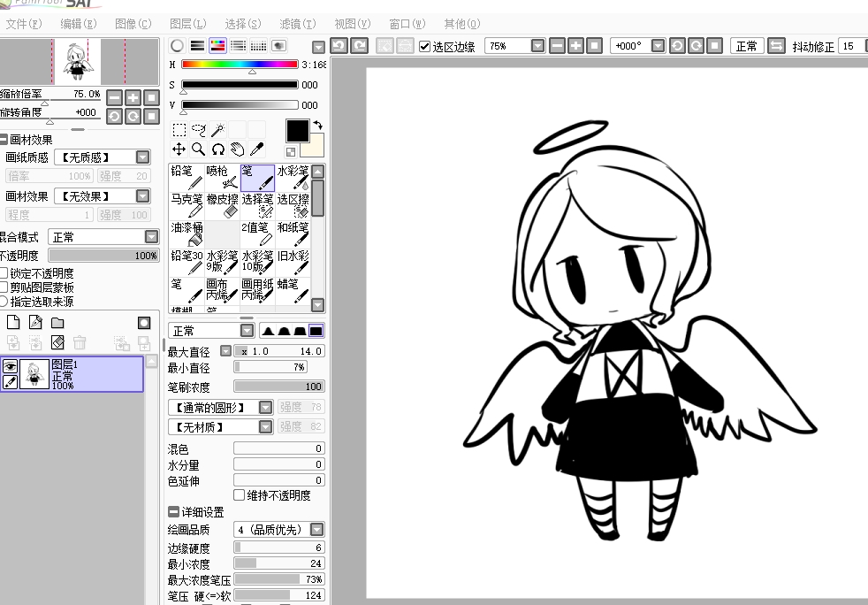Open the 绘画品质 quality dropdown
The height and width of the screenshot is (605, 868).
click(x=316, y=530)
